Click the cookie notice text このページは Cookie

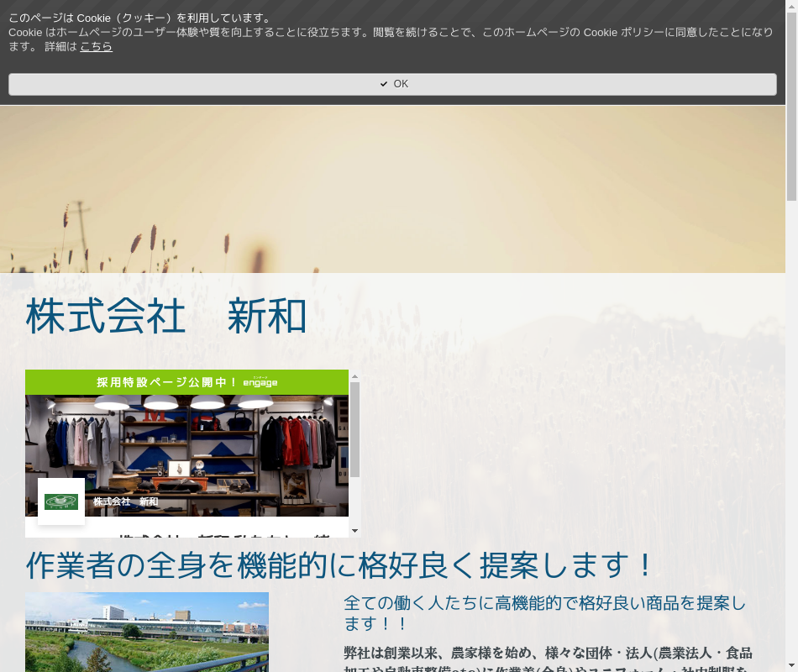coord(139,18)
